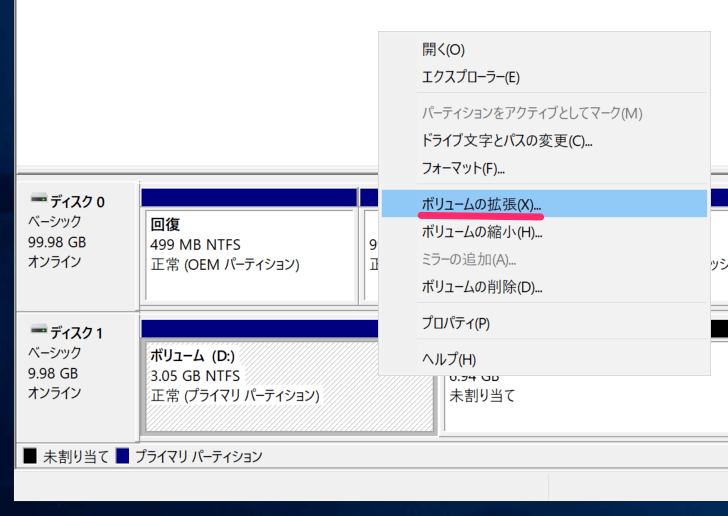Choose エクスプローラー(E) in the context menu
The width and height of the screenshot is (728, 516).
470,77
